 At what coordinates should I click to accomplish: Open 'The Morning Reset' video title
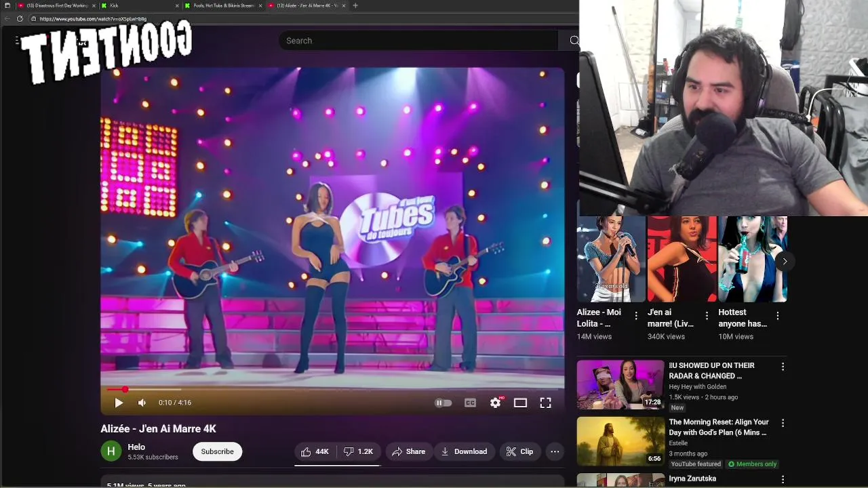click(x=719, y=427)
